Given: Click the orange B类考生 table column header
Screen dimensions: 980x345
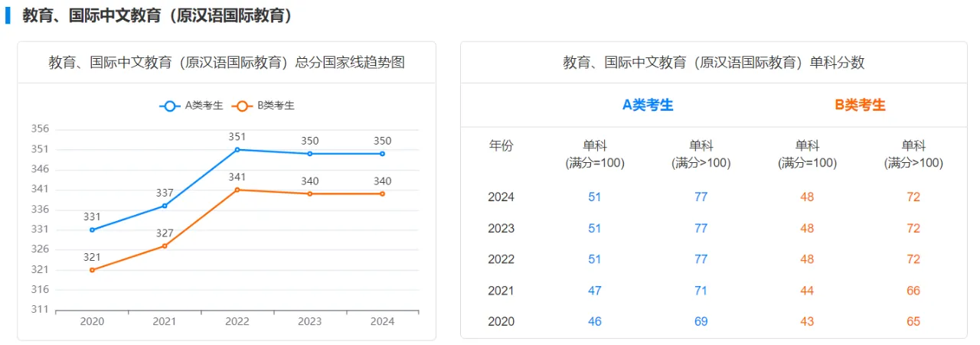Looking at the screenshot, I should coord(860,106).
